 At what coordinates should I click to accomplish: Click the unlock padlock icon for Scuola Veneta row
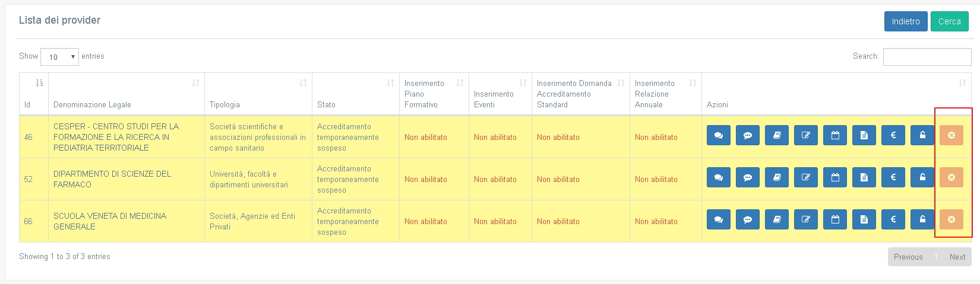tap(922, 219)
